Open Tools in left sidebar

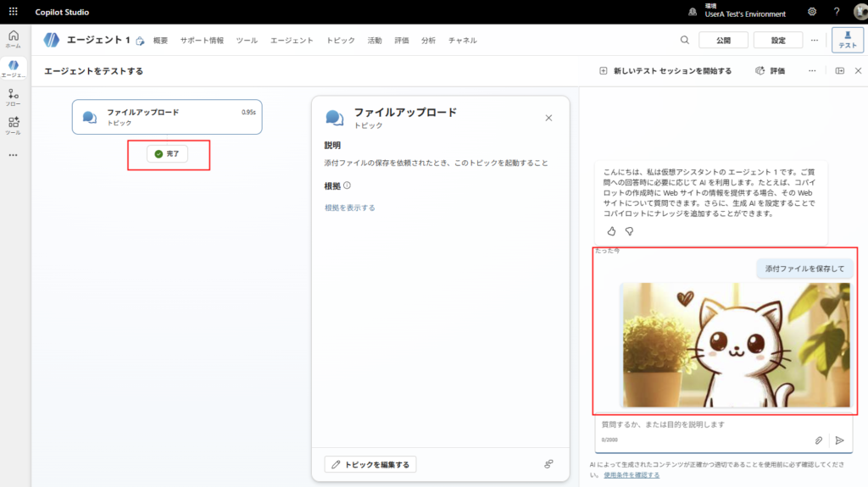[x=14, y=125]
